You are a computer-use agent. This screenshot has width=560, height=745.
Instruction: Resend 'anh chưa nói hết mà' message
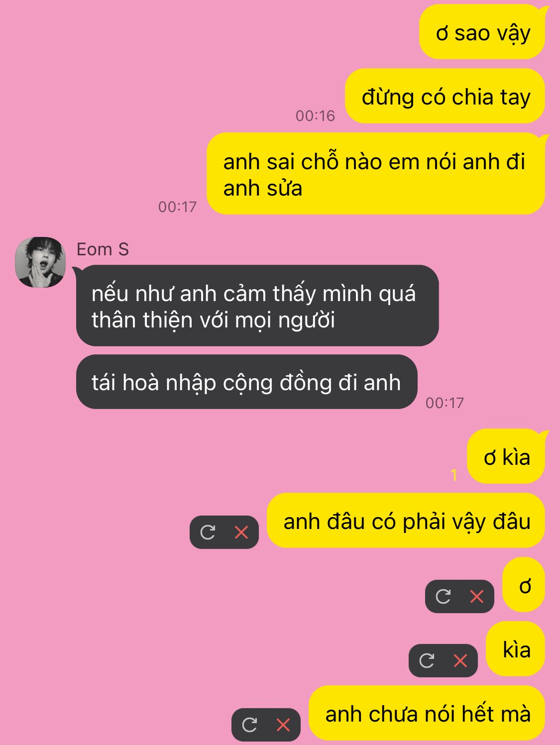pyautogui.click(x=249, y=725)
